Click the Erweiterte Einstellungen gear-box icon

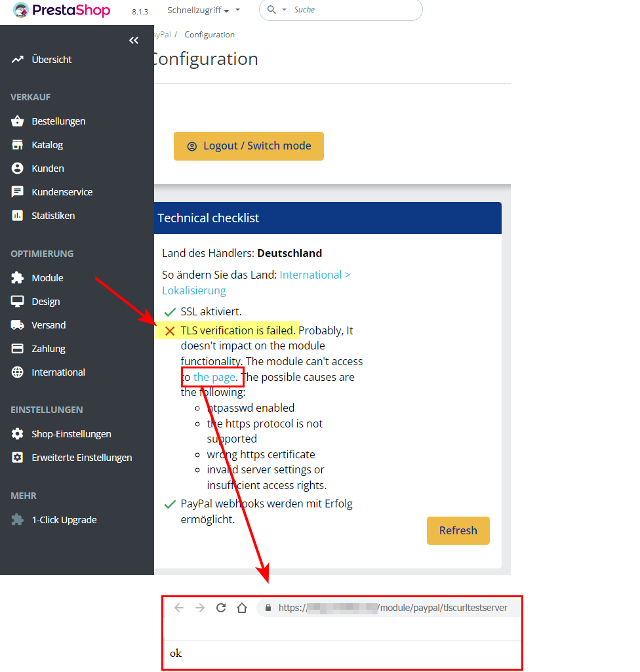tap(18, 457)
